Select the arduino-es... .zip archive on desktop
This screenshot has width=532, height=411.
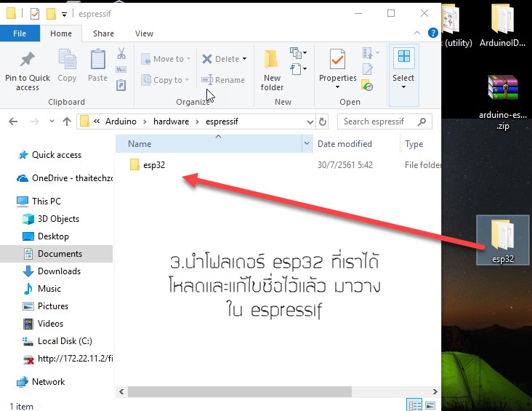pos(503,103)
